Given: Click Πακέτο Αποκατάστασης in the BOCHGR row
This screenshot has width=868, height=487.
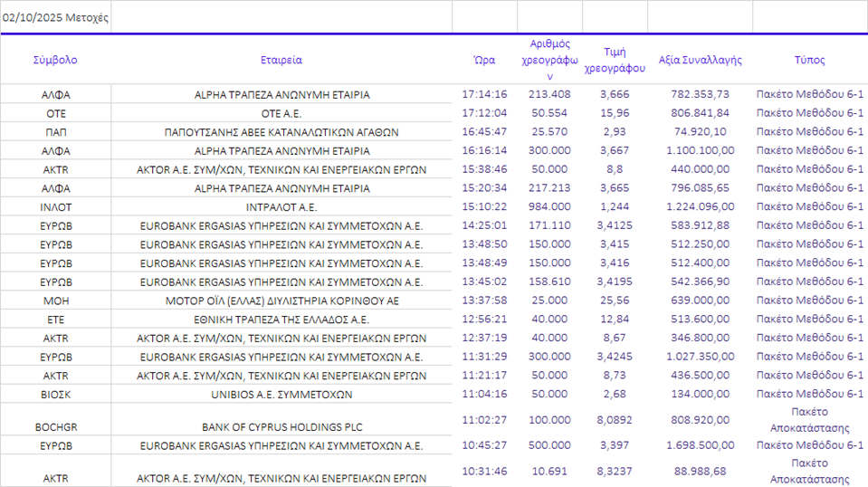Looking at the screenshot, I should 810,420.
